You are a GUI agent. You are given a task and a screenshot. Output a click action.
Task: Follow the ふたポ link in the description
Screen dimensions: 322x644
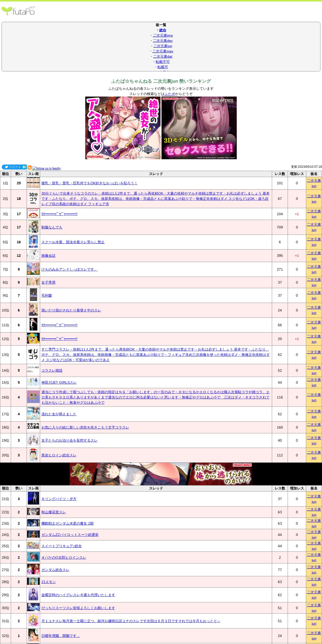[170, 94]
